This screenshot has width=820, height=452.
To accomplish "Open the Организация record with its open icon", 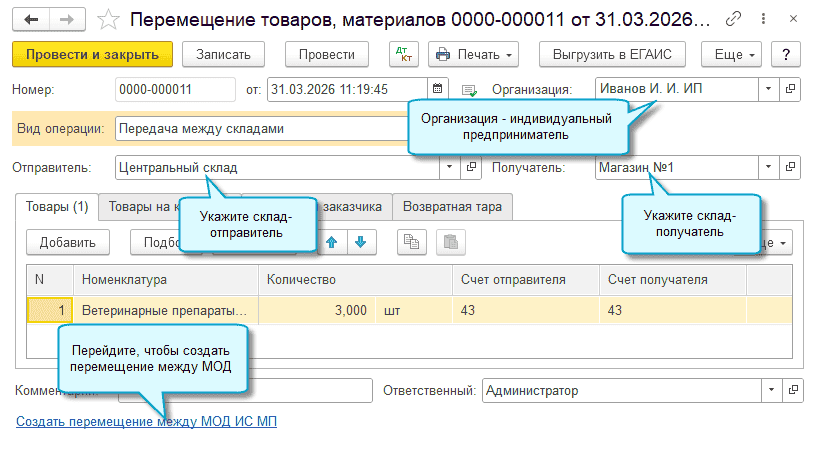I will pos(790,89).
